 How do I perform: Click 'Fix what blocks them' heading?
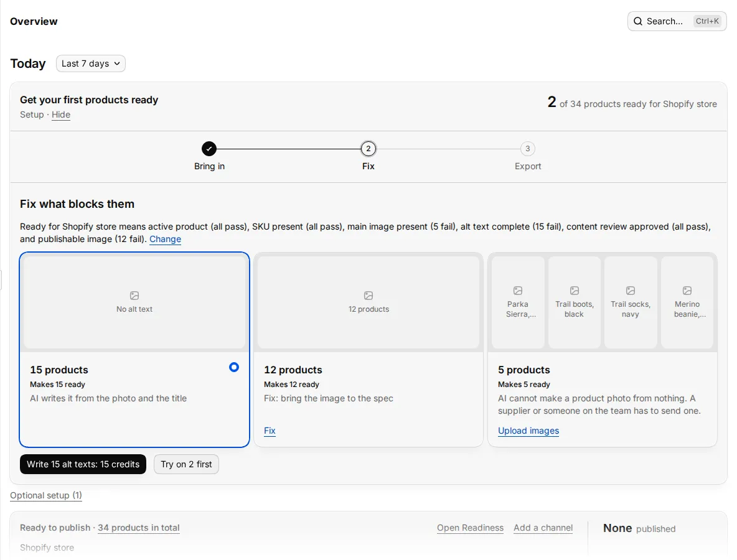pos(77,204)
